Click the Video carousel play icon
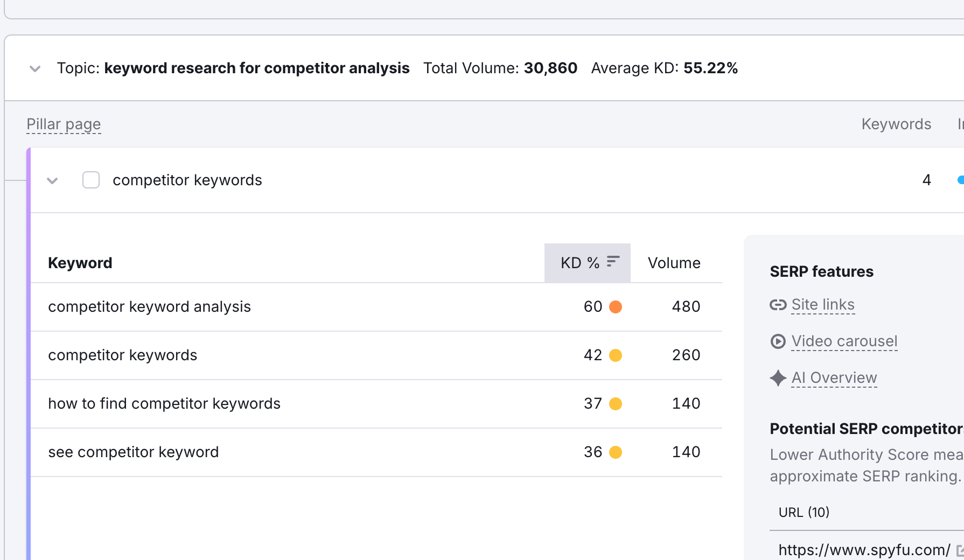The height and width of the screenshot is (560, 964). point(778,341)
